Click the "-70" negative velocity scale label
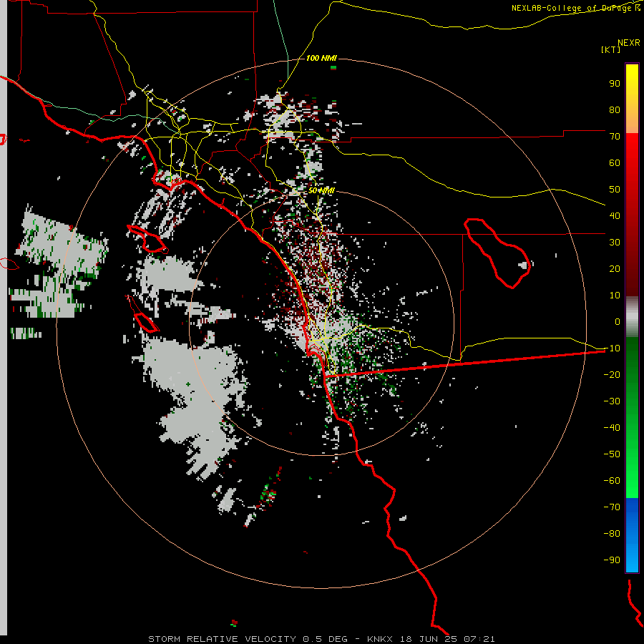Image resolution: width=644 pixels, height=644 pixels. coord(612,507)
